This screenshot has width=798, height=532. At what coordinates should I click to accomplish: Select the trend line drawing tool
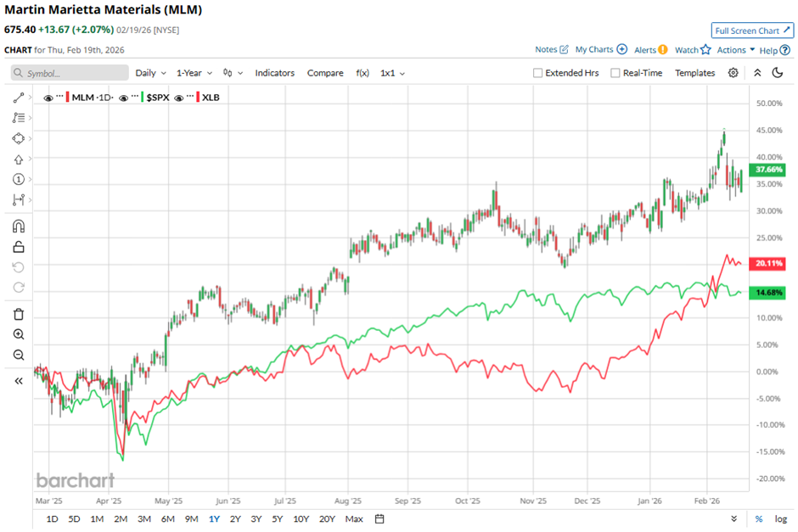(x=19, y=98)
